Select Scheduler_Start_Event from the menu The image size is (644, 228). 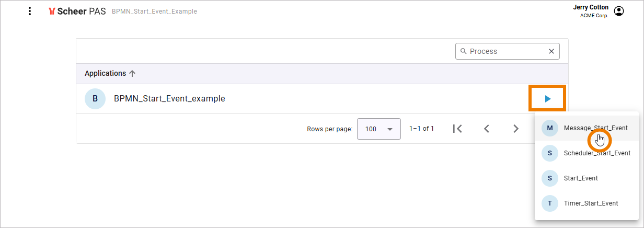tap(596, 153)
